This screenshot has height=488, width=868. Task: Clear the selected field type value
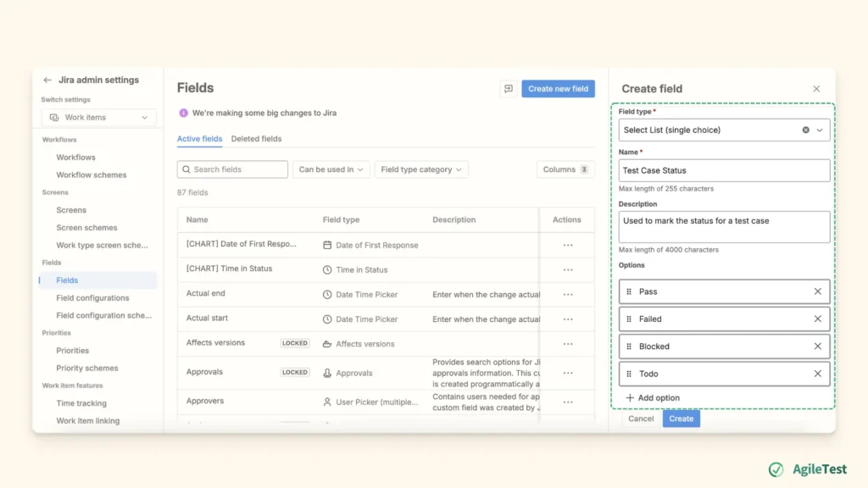point(805,130)
